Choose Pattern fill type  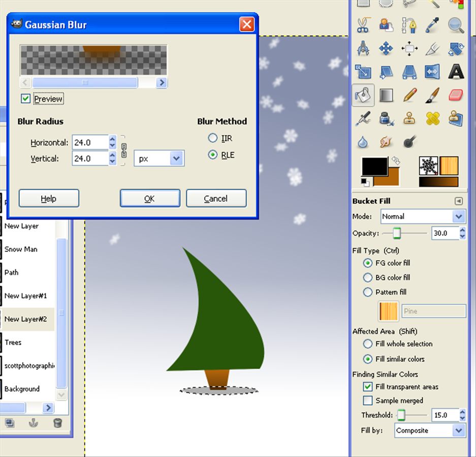pyautogui.click(x=367, y=292)
